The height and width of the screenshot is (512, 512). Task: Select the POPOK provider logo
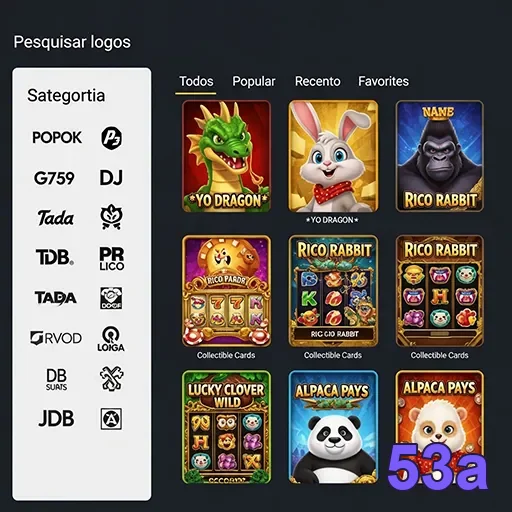pyautogui.click(x=57, y=137)
